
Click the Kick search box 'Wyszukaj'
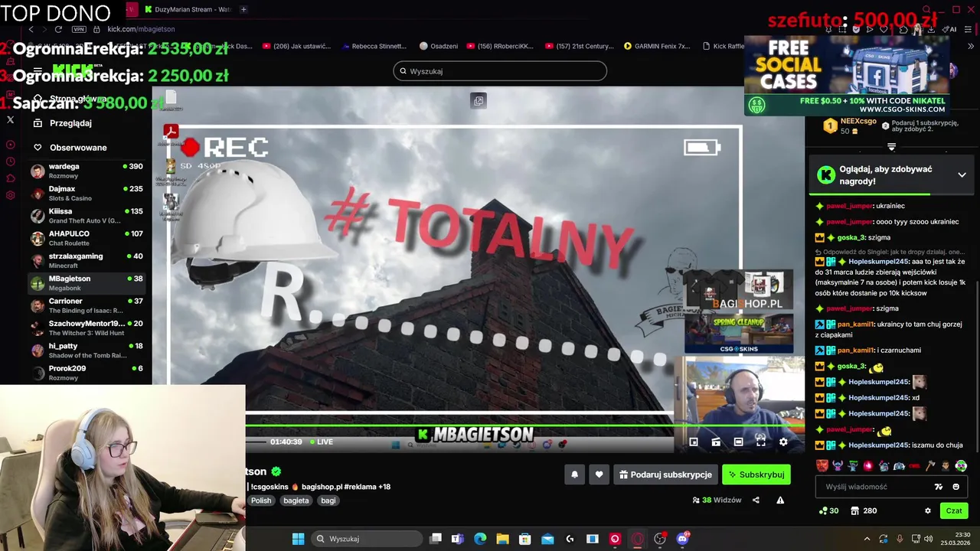[500, 71]
